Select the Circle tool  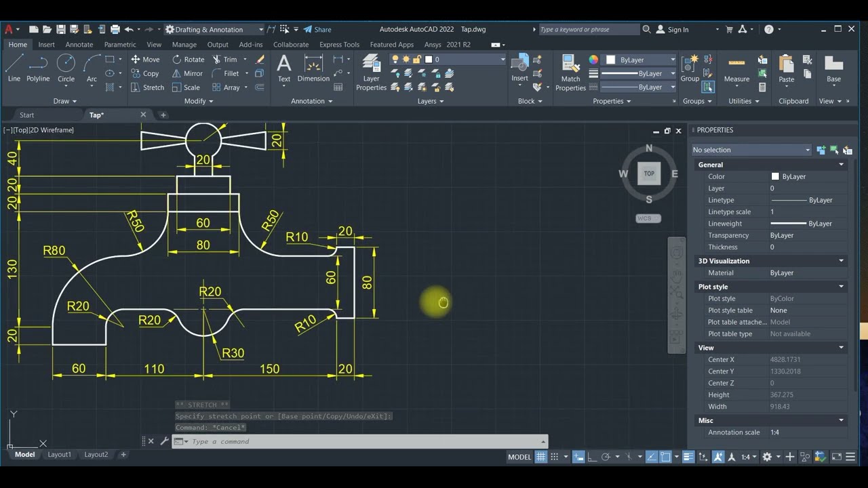[66, 68]
